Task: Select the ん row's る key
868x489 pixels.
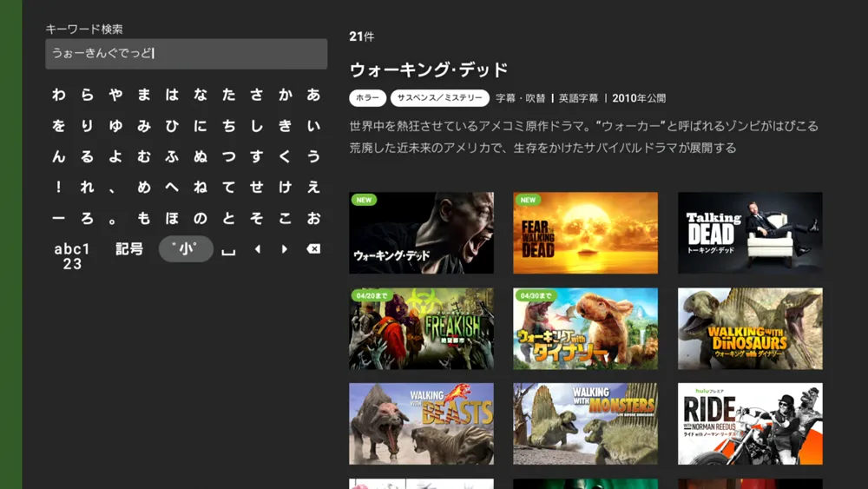Action: click(x=87, y=156)
